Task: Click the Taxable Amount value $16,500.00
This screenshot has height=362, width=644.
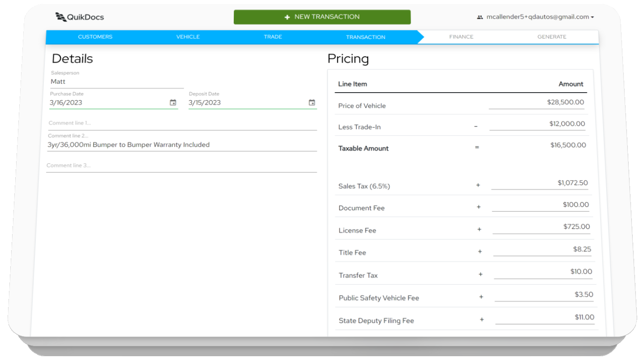Action: (568, 145)
